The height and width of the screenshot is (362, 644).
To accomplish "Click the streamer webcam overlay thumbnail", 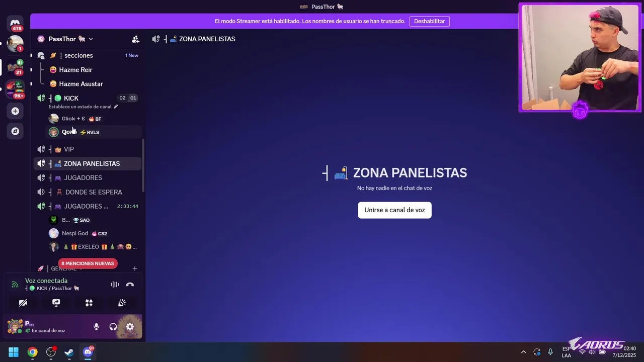I will [580, 57].
